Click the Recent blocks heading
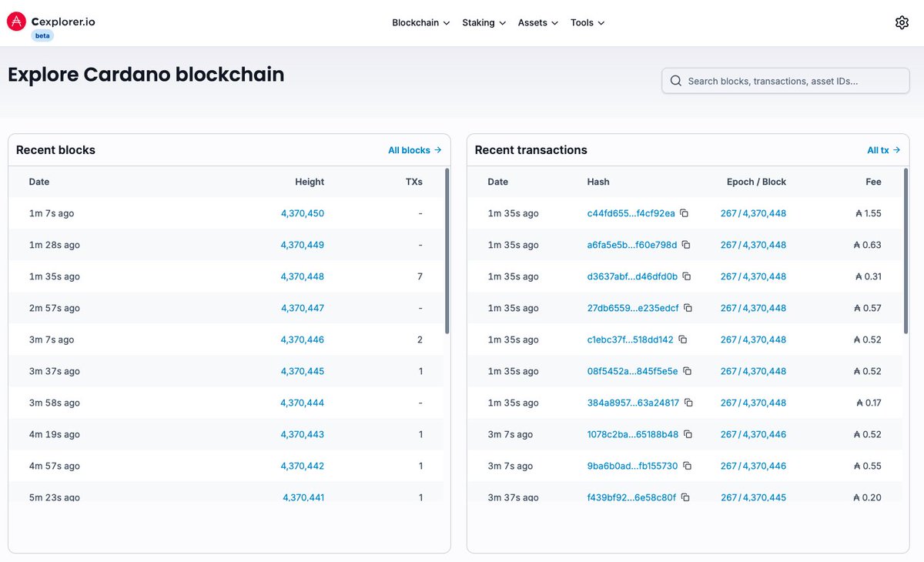This screenshot has height=562, width=924. [x=55, y=150]
